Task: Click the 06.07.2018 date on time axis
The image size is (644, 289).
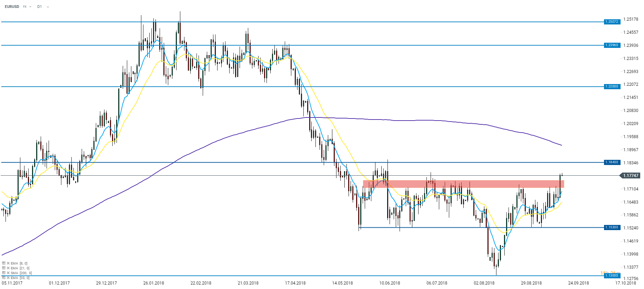Action: (437, 283)
